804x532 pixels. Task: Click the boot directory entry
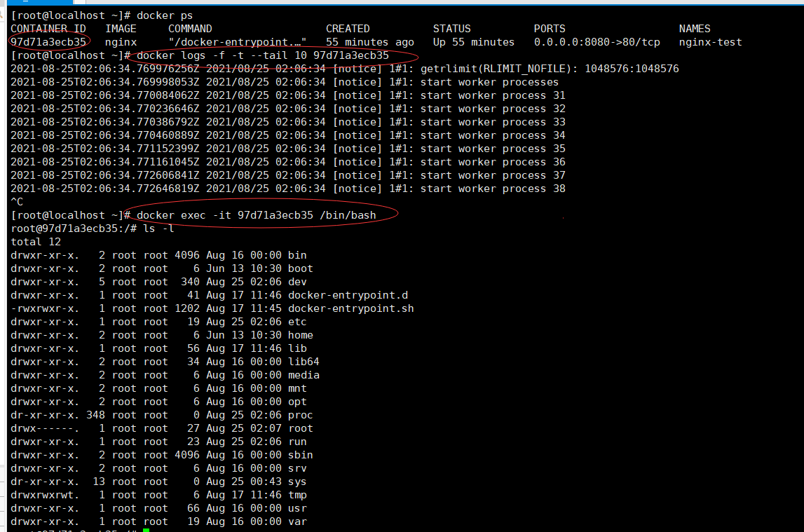[300, 268]
